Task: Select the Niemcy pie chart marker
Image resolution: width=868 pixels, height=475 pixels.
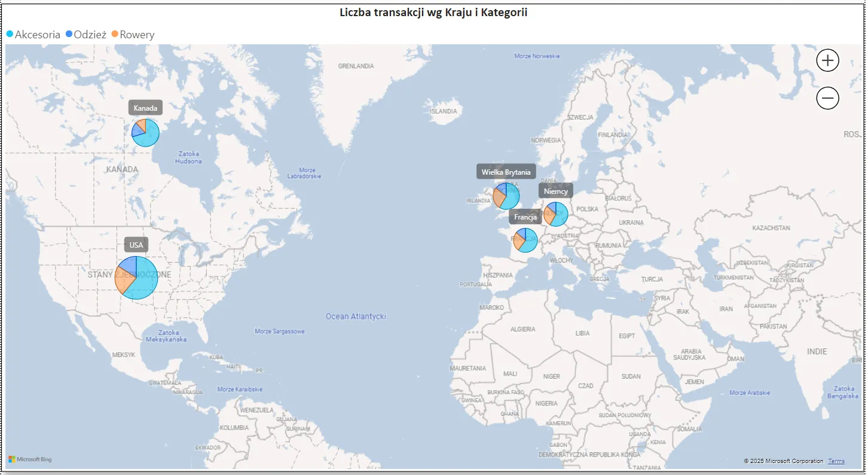Action: pos(555,214)
